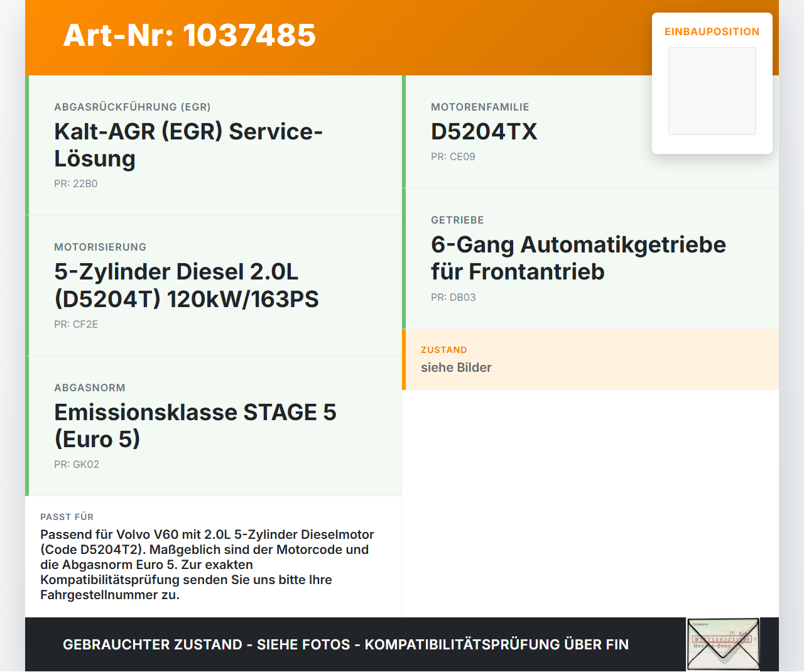
Task: Click the GEBRAUCHTER ZUSTAND footer banner text
Action: (345, 644)
